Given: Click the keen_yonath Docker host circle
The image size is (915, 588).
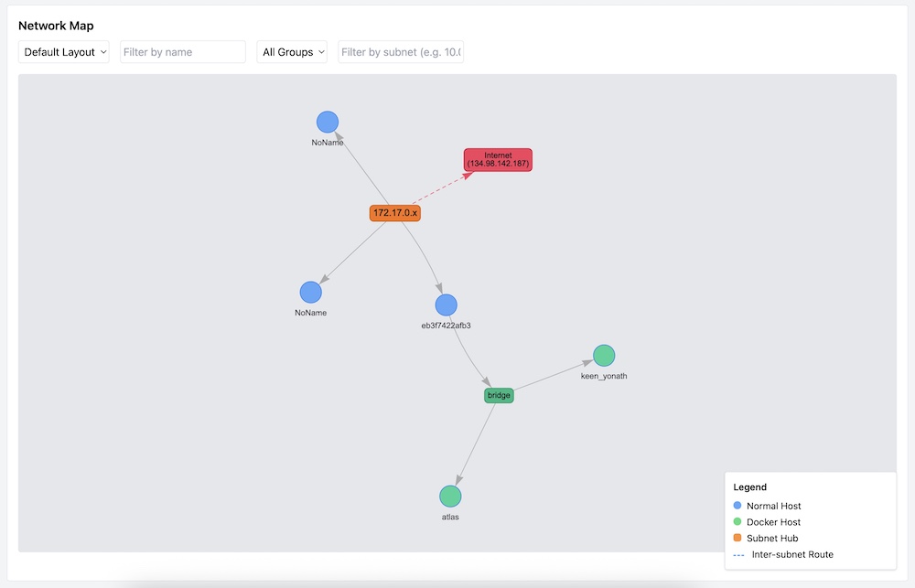Looking at the screenshot, I should 604,356.
